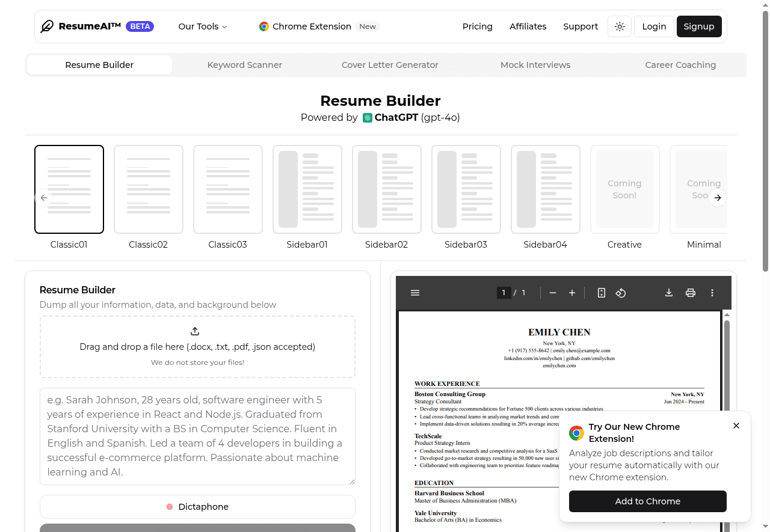Open the PDF viewer sidebar menu icon

415,293
